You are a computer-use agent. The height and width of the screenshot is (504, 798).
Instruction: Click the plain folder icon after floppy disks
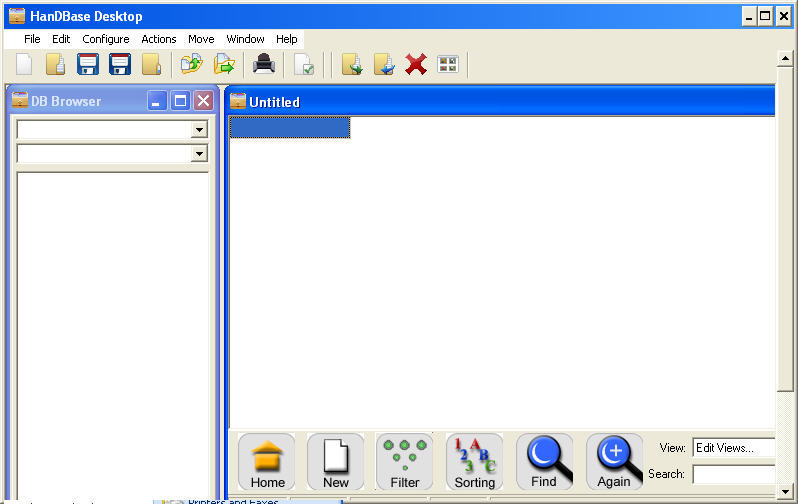[152, 65]
